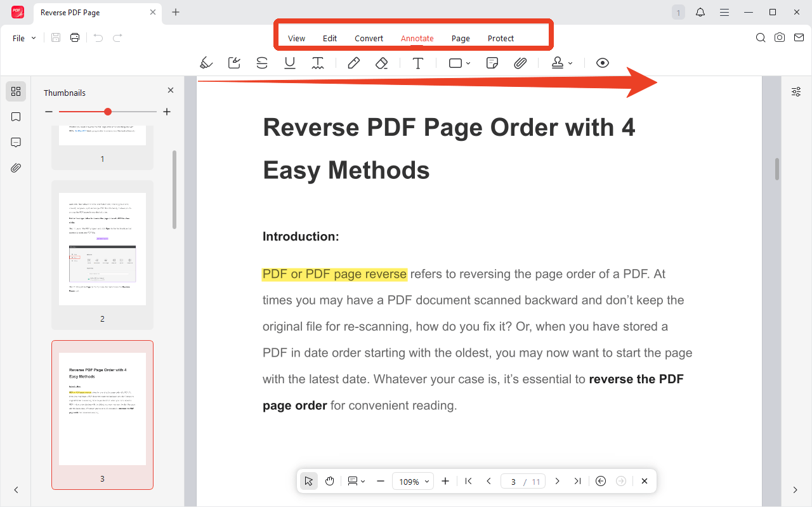Pick the Pencil drawing tool
The height and width of the screenshot is (507, 812).
pos(354,63)
